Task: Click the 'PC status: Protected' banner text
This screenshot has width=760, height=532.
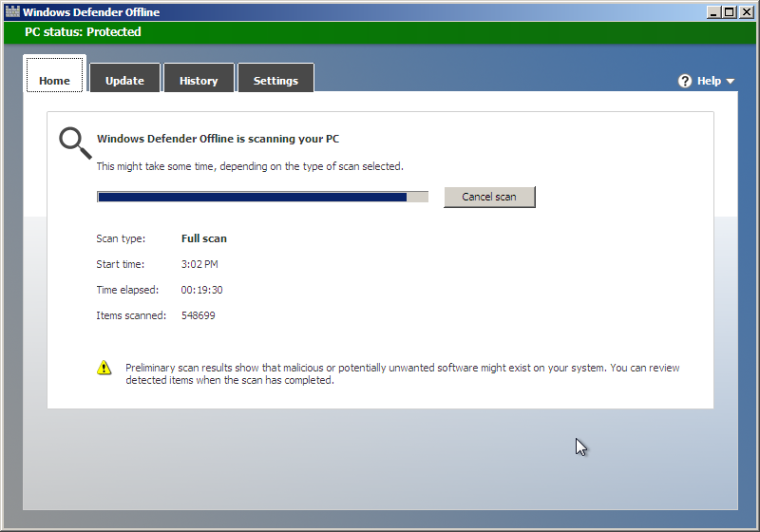Action: pyautogui.click(x=83, y=32)
